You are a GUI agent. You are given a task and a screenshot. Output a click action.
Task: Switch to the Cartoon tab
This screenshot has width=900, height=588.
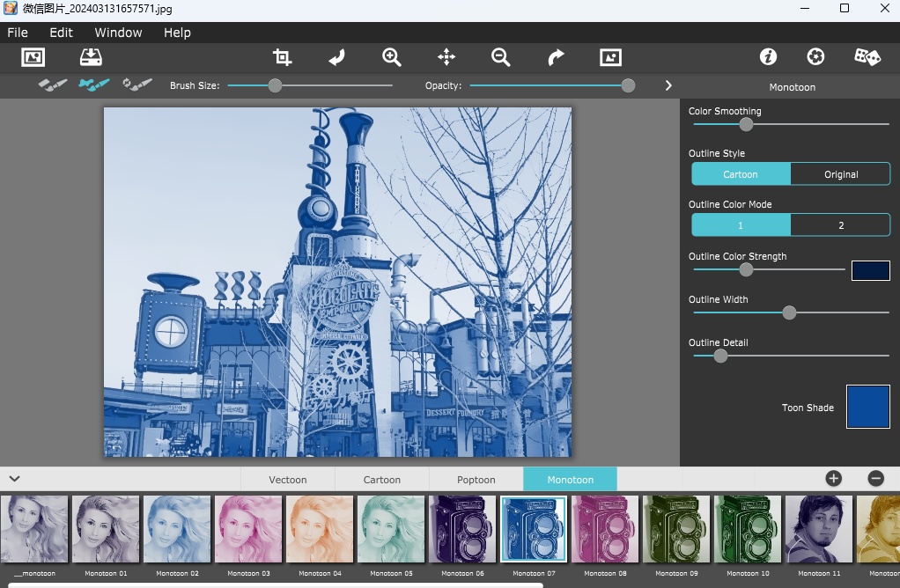point(381,479)
